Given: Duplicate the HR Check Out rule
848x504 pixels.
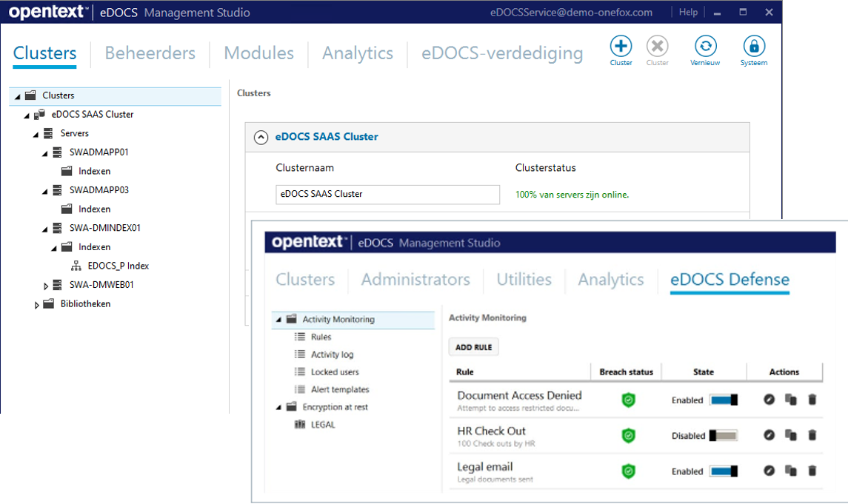Looking at the screenshot, I should point(789,435).
